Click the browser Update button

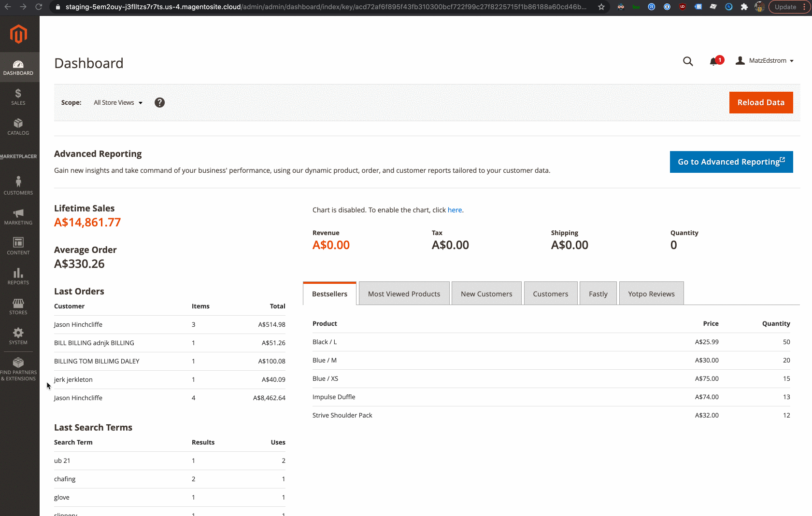click(789, 7)
